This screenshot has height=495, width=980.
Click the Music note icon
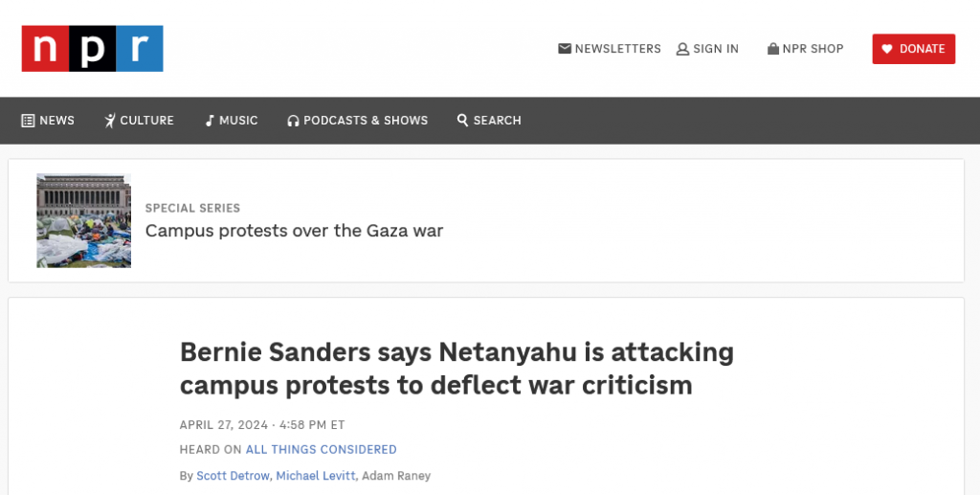pyautogui.click(x=209, y=121)
